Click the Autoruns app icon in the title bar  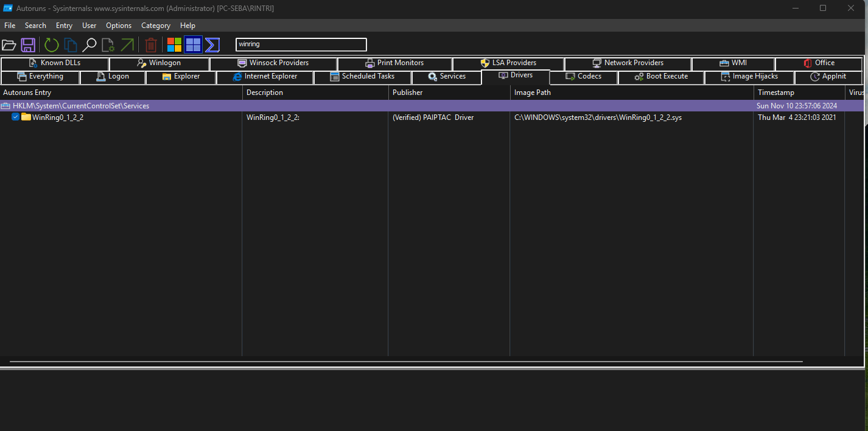(x=8, y=8)
